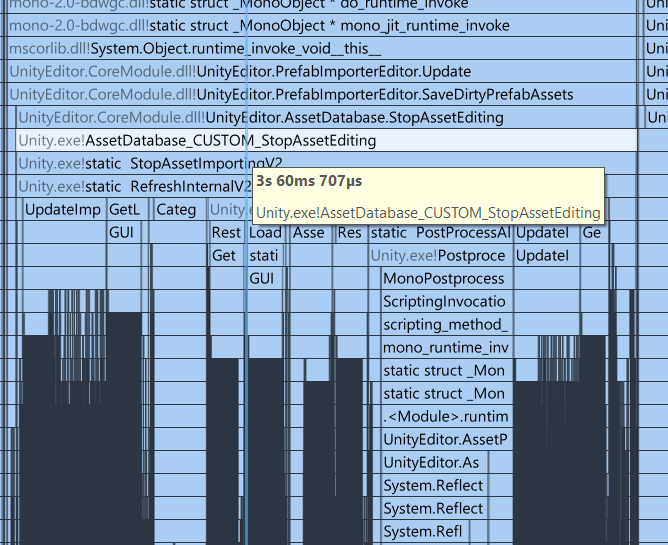Select the Ge frame
The image size is (668, 545).
tap(595, 233)
